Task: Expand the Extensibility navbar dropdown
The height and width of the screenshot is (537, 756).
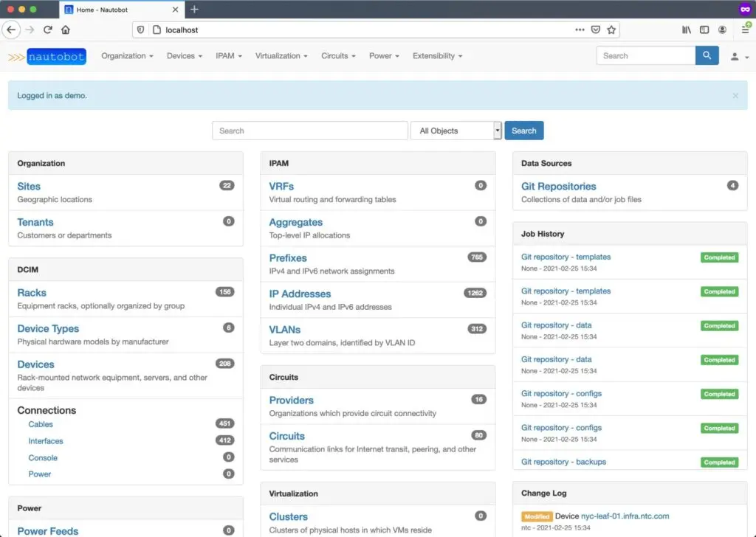Action: tap(437, 56)
